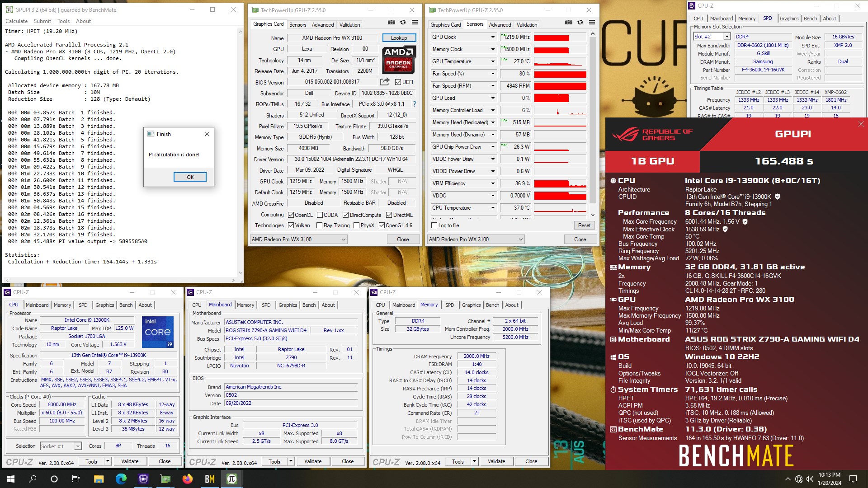Click the camera icon in GPU-Z Sensors window

569,22
